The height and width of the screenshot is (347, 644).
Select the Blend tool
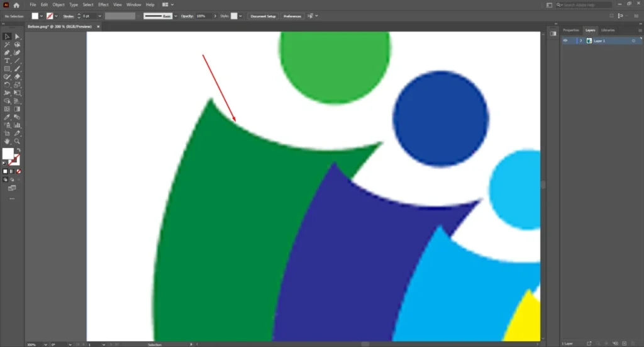pos(17,117)
